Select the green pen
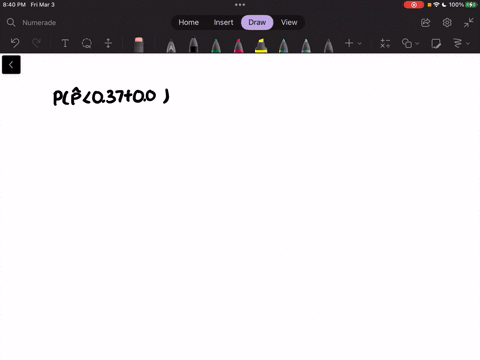The image size is (480, 360). 216,46
